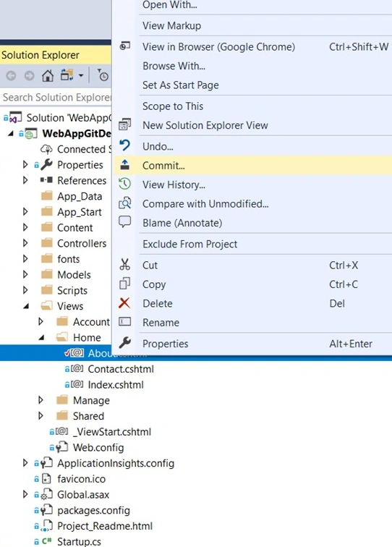
Task: Click the View History clock icon
Action: pyautogui.click(x=124, y=185)
